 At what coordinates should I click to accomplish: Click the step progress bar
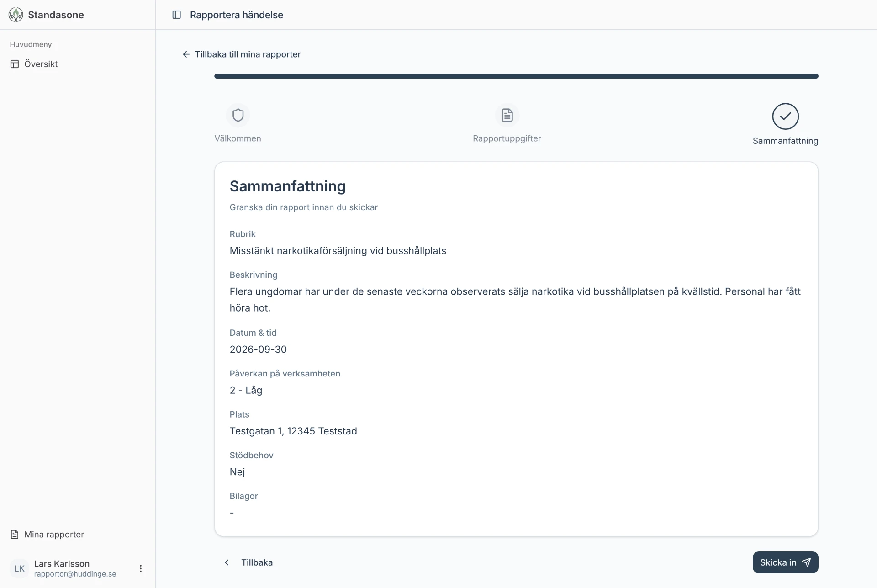516,76
